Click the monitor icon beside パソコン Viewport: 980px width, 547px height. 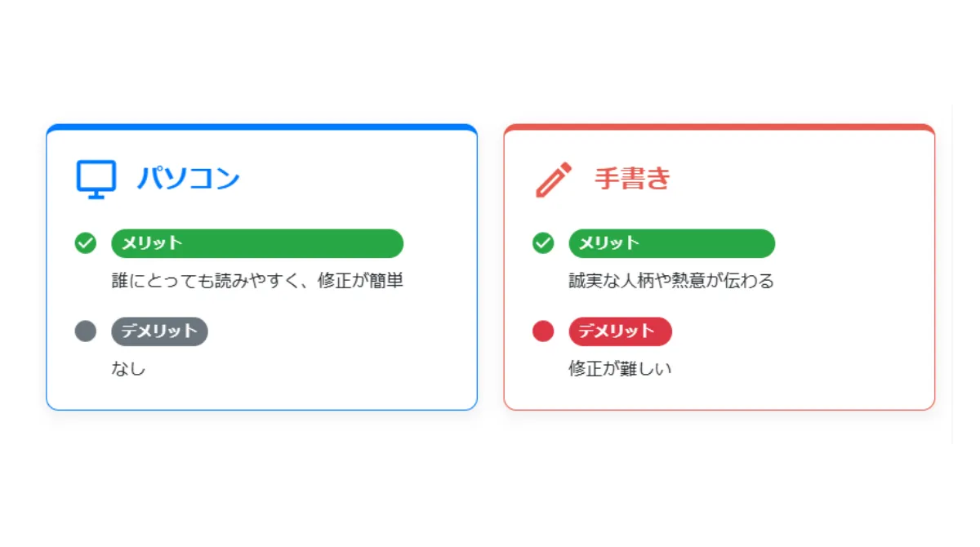coord(96,178)
